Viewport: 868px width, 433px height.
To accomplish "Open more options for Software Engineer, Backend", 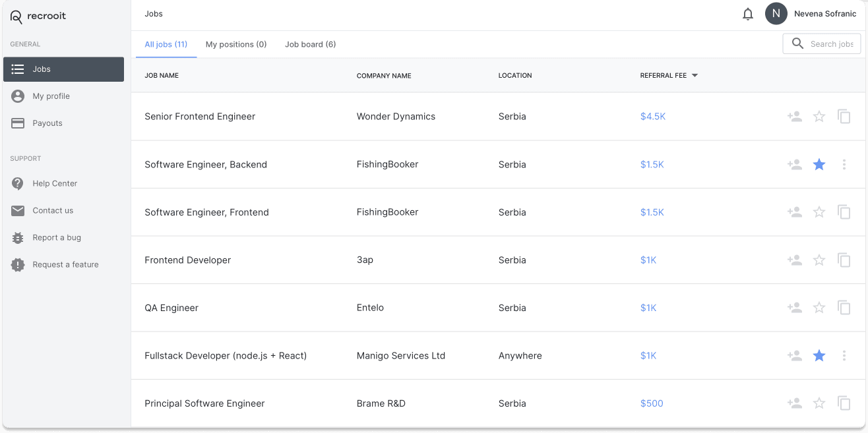I will click(x=844, y=165).
